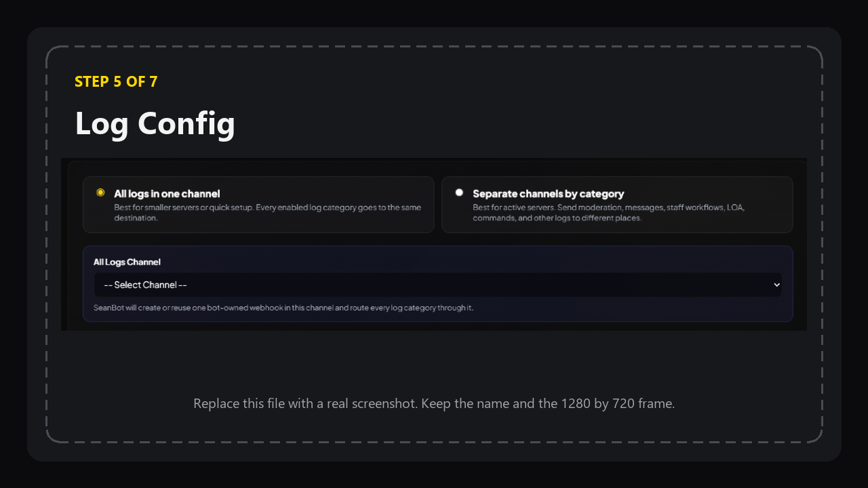The height and width of the screenshot is (488, 868).
Task: Choose 'Separate channels by category' radio option
Action: coord(459,193)
